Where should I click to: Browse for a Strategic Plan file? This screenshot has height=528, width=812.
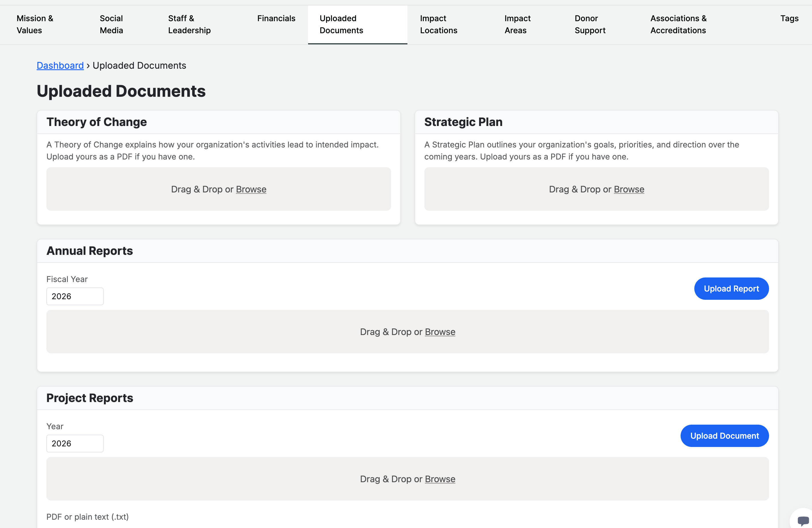coord(628,189)
